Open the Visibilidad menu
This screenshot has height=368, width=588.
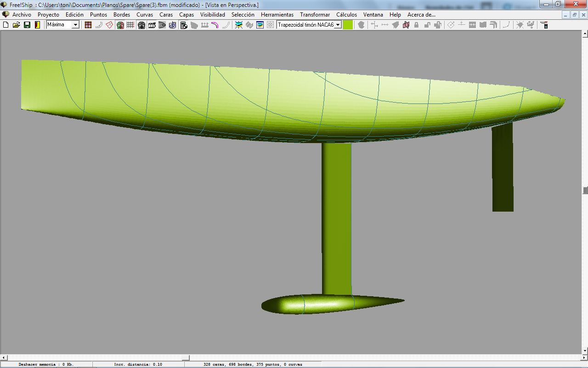(x=213, y=15)
